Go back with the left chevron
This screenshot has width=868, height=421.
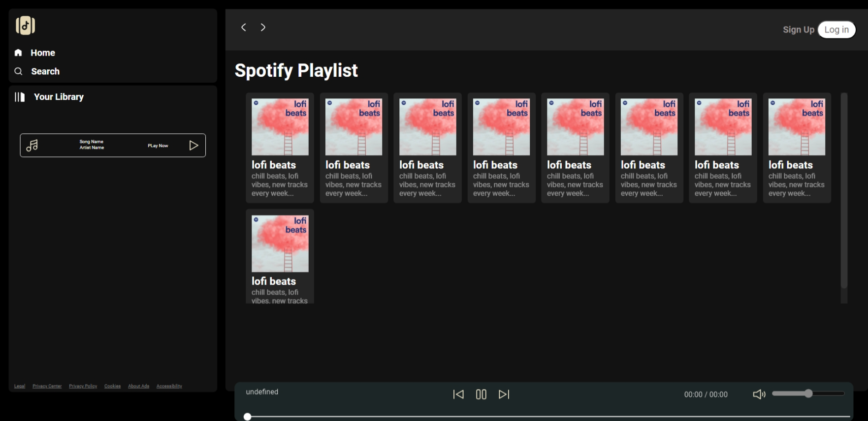(x=243, y=27)
